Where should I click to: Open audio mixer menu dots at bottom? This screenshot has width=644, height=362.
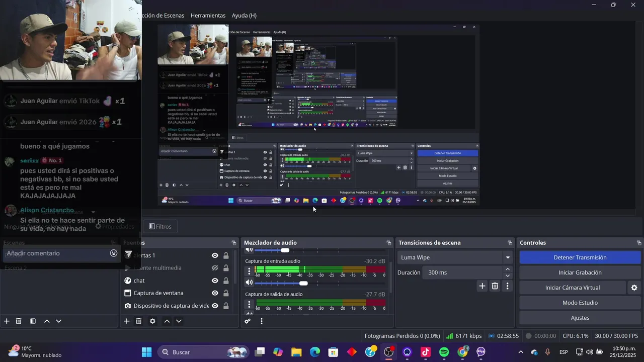[x=261, y=321]
